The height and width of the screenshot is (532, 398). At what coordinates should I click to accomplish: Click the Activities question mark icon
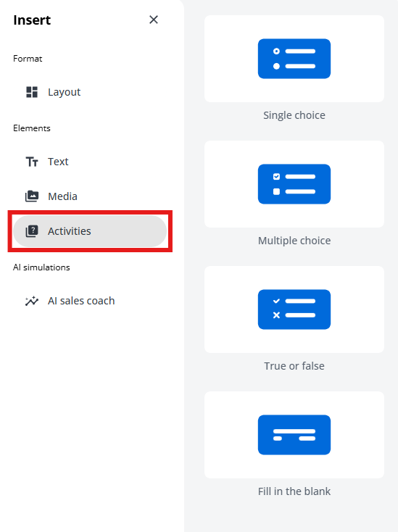point(32,231)
